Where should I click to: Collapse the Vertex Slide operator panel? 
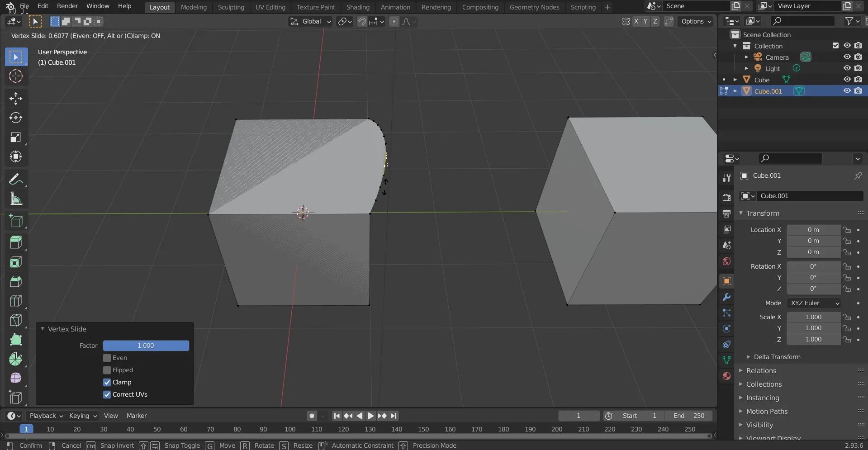(x=42, y=329)
